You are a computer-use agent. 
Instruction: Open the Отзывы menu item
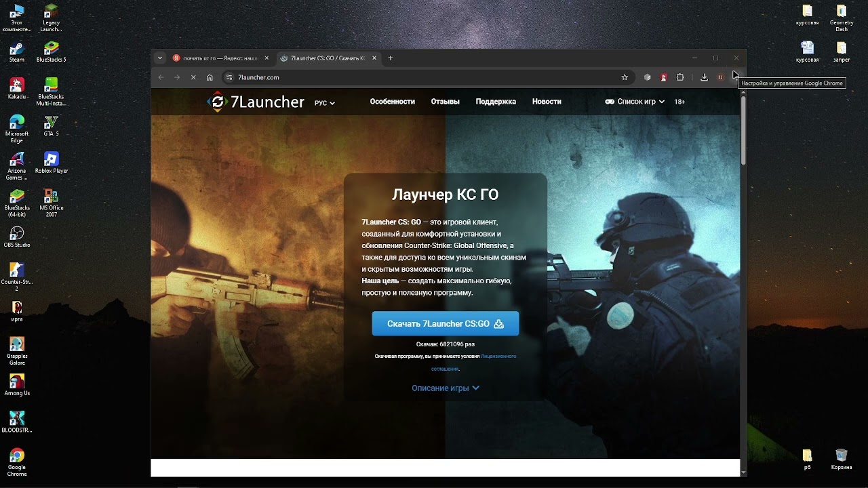pos(446,102)
